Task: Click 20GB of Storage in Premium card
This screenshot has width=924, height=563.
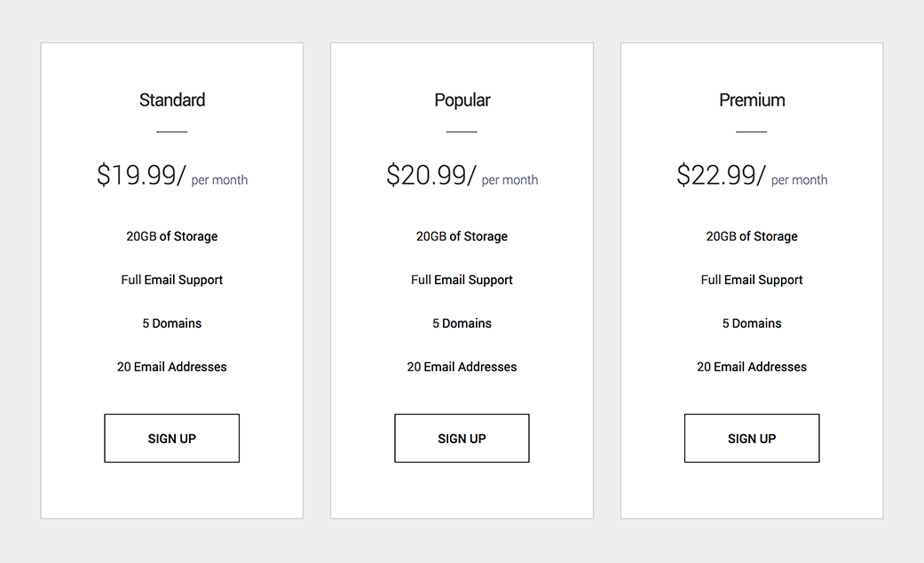Action: (x=752, y=236)
